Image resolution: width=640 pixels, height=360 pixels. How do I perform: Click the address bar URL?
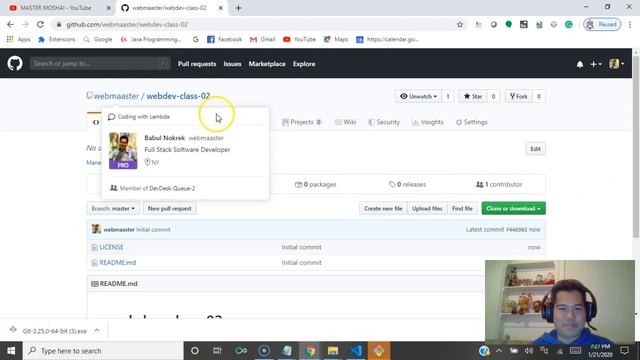pyautogui.click(x=127, y=24)
